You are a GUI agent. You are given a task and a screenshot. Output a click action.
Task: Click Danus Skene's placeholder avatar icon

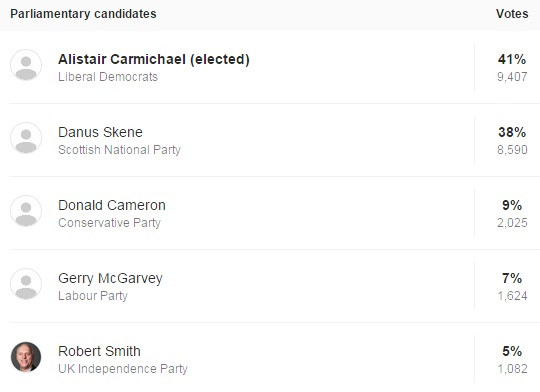[26, 138]
